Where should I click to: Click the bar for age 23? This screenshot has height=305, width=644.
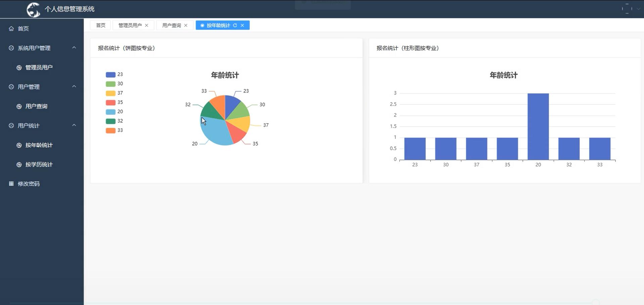click(415, 148)
